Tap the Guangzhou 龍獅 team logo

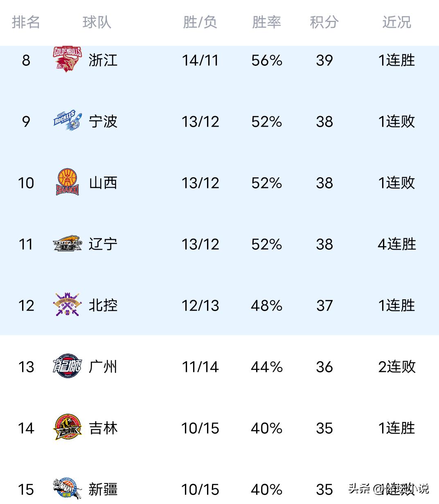click(68, 366)
